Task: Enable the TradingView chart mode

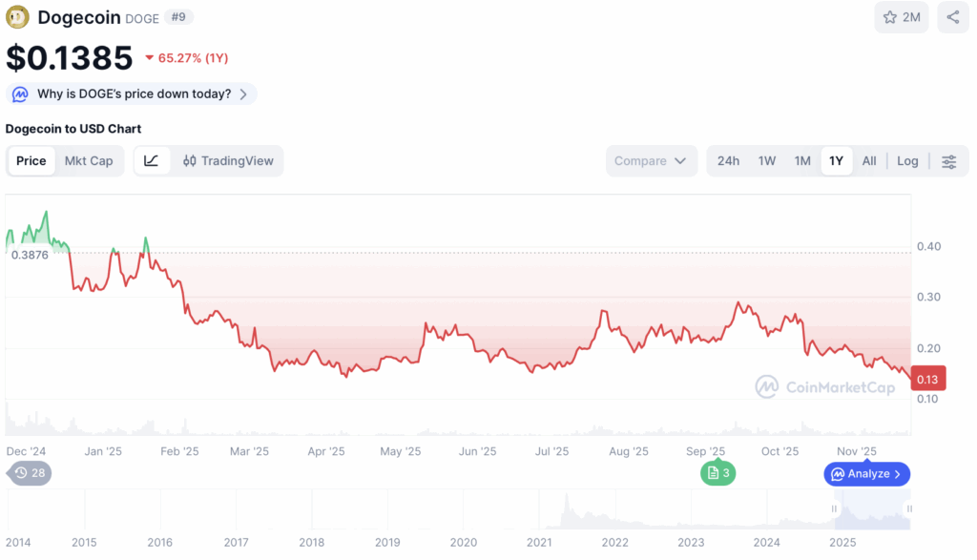Action: 227,160
